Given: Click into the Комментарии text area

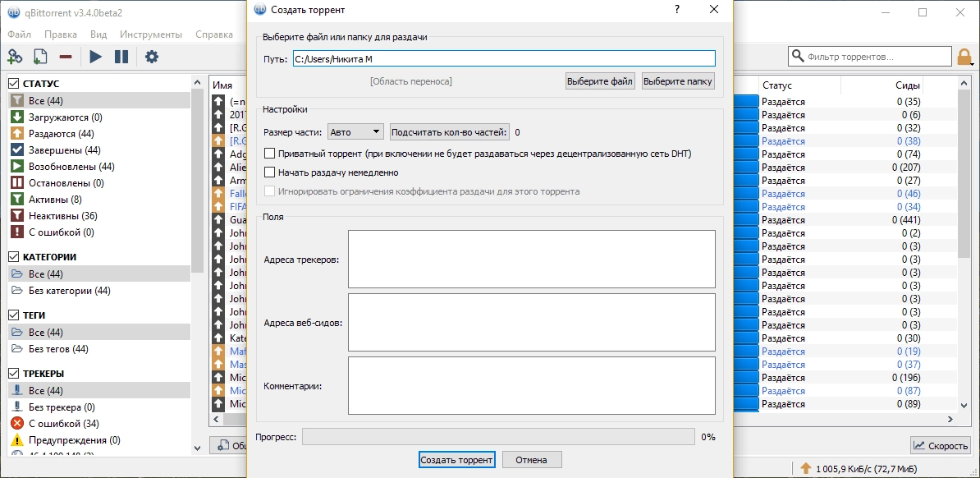Looking at the screenshot, I should (x=531, y=385).
